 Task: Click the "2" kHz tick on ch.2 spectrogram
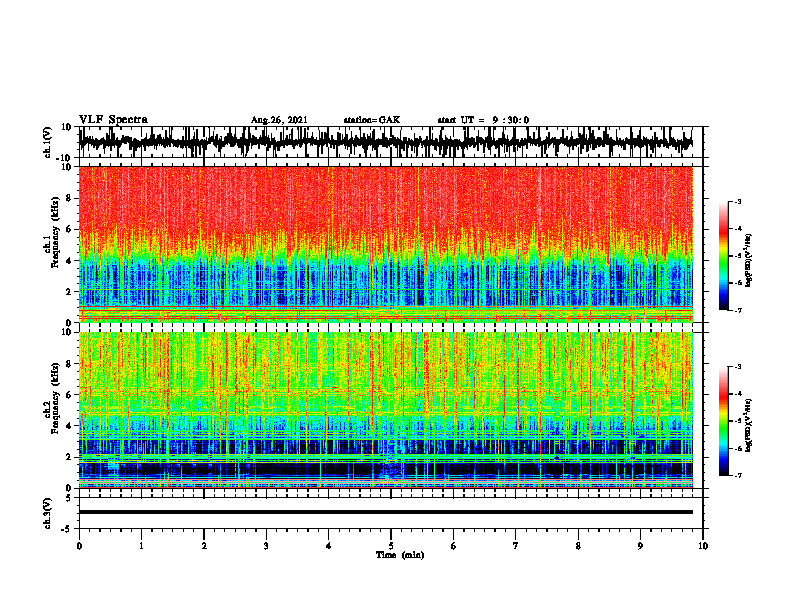70,457
